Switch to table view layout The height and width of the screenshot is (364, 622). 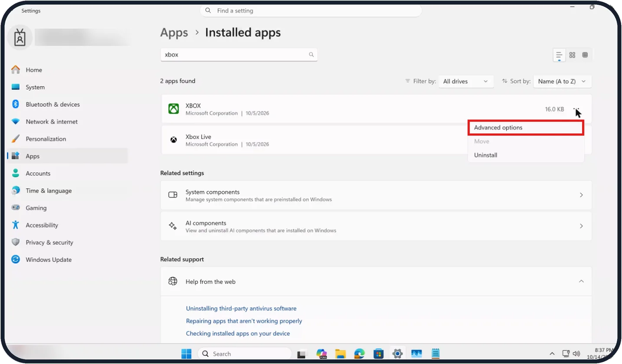pos(585,55)
